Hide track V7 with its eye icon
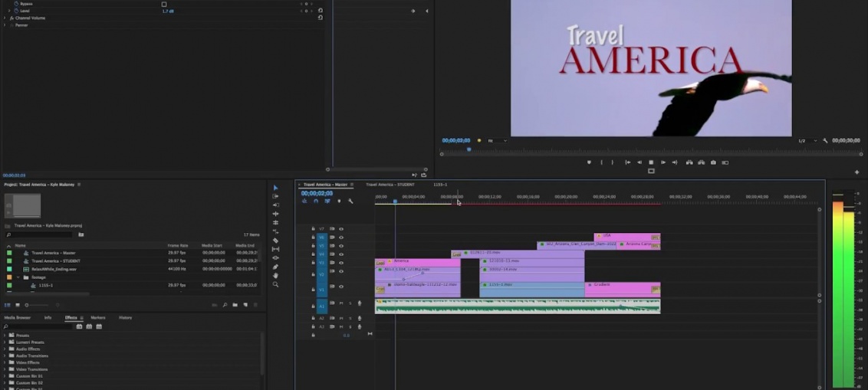 (x=341, y=229)
